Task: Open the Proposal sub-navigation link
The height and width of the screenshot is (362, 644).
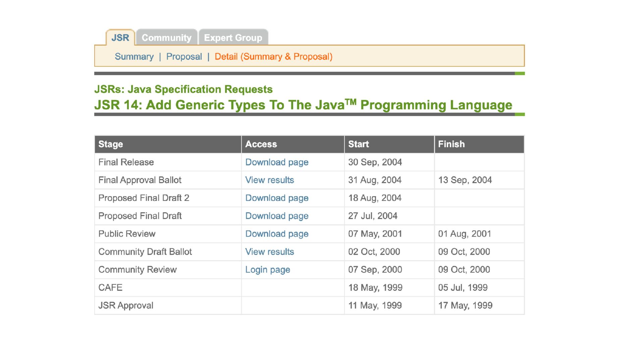Action: click(x=184, y=57)
